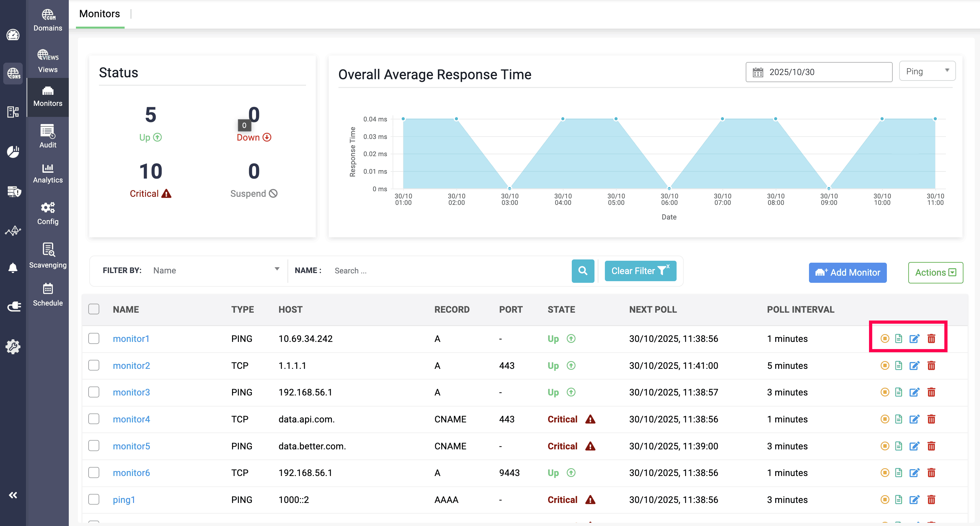
Task: Select the monitor5 row checkbox
Action: [x=93, y=446]
